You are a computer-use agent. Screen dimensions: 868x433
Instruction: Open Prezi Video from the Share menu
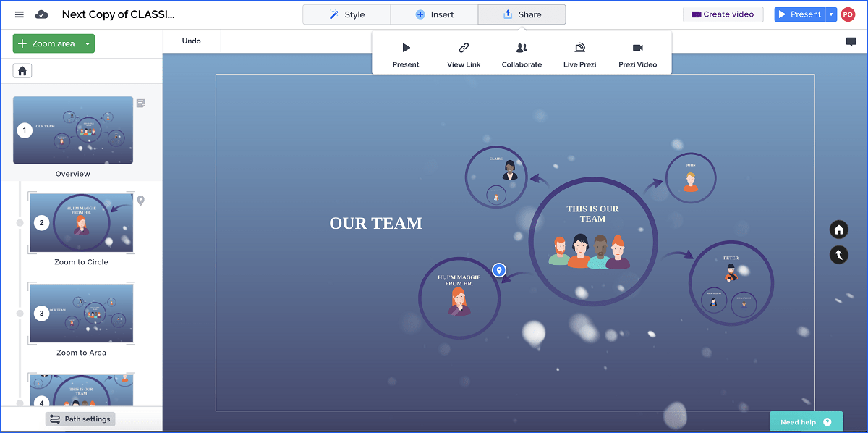click(637, 53)
